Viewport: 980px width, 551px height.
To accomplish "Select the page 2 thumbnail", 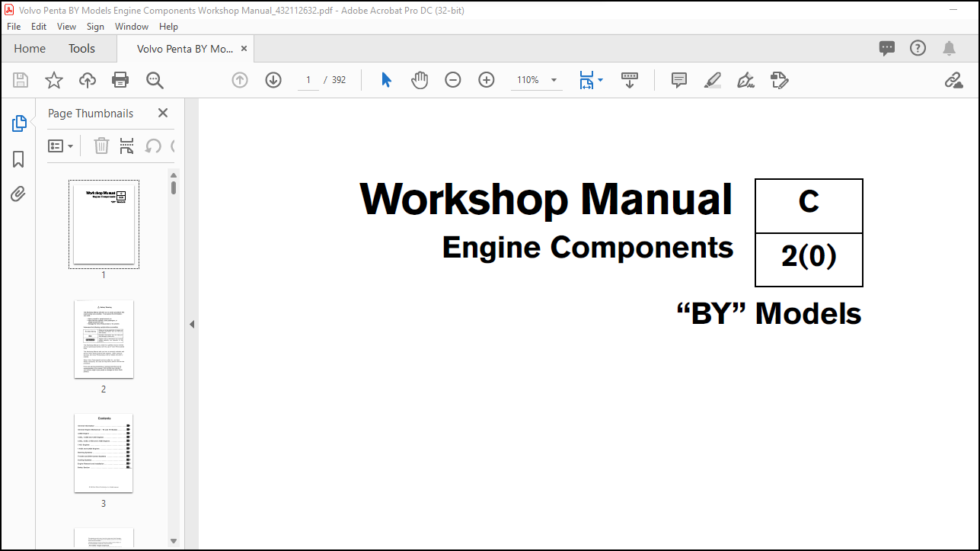I will pos(104,339).
